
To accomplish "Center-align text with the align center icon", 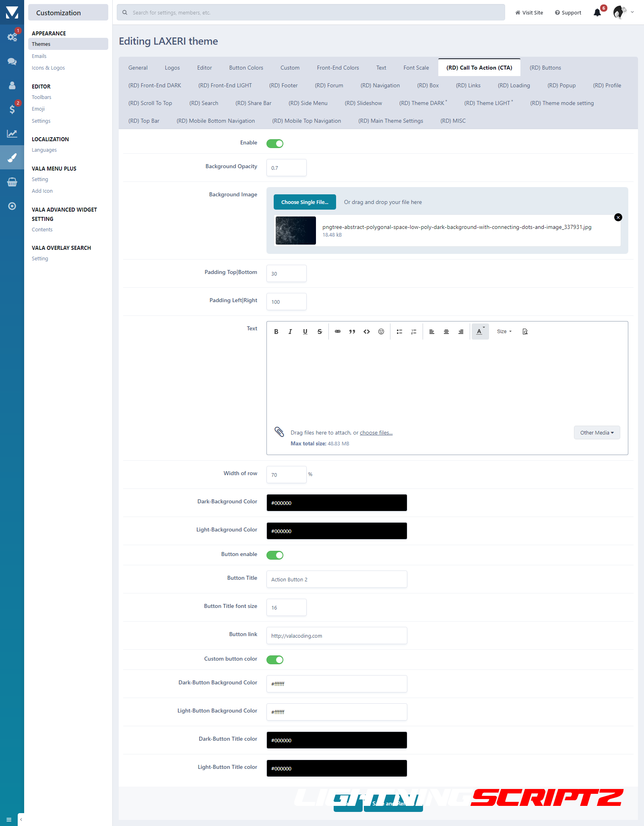I will [x=446, y=332].
